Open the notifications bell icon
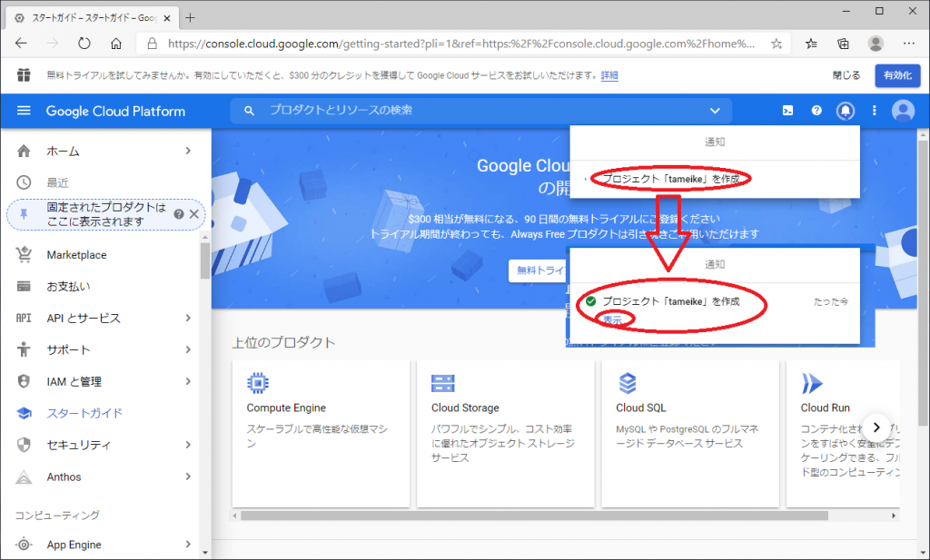 click(846, 111)
